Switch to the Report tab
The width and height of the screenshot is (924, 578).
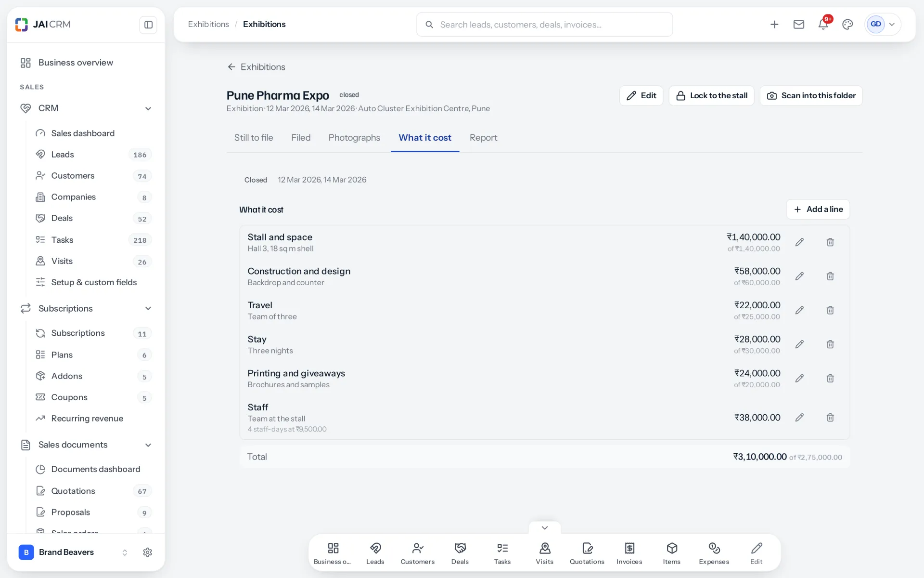click(483, 138)
